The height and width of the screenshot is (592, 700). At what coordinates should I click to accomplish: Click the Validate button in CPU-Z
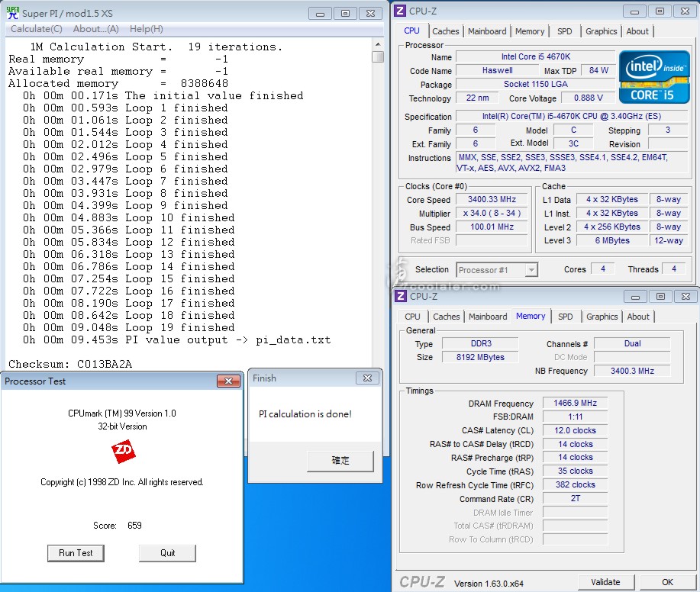605,582
